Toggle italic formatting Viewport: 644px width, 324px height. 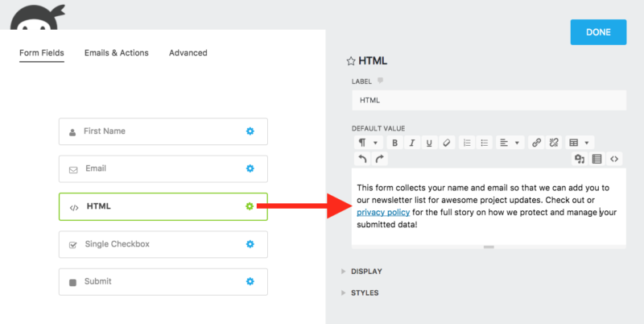tap(412, 143)
